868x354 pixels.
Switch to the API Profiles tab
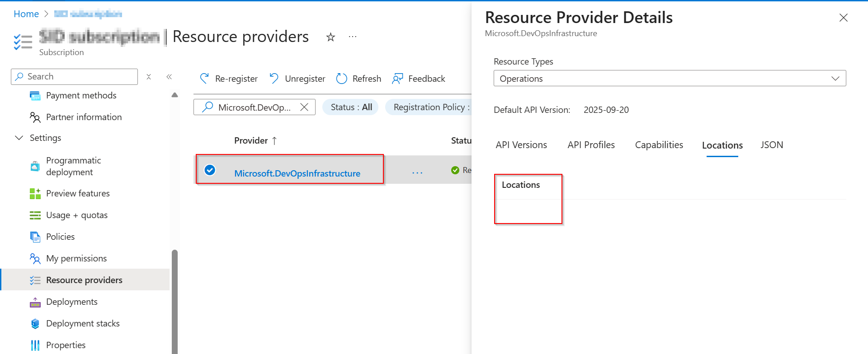click(591, 145)
